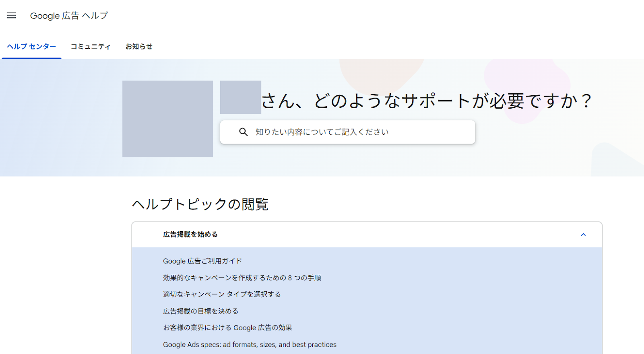Open 適切なキャンペーン タイプを選択する link
Screen dimensions: 644x354
coord(222,294)
